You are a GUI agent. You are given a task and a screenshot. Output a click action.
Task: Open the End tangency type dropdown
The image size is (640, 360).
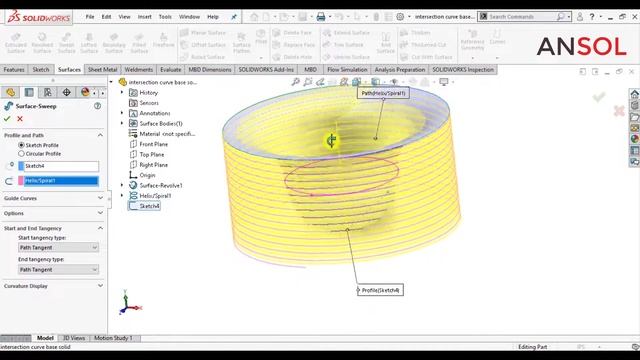pos(58,269)
